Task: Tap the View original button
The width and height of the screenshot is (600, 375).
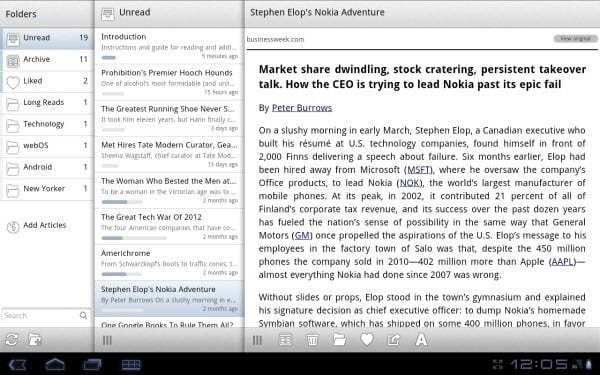Action: [576, 39]
